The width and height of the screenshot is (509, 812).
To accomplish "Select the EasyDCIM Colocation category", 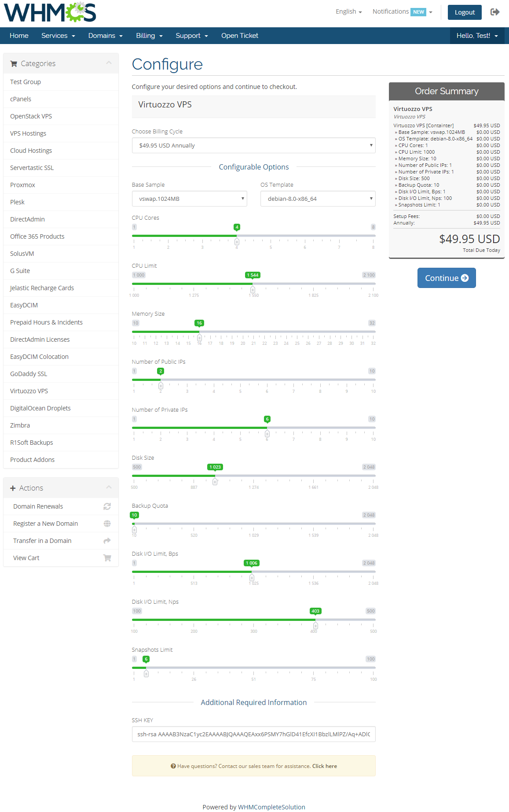I will [61, 357].
